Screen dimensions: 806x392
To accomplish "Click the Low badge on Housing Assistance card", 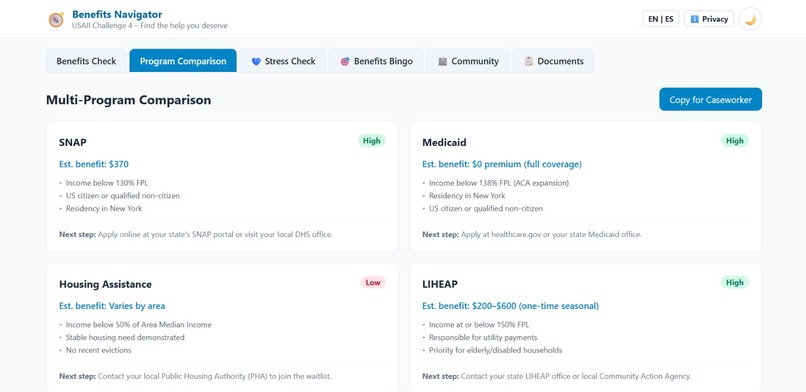I will (x=373, y=283).
